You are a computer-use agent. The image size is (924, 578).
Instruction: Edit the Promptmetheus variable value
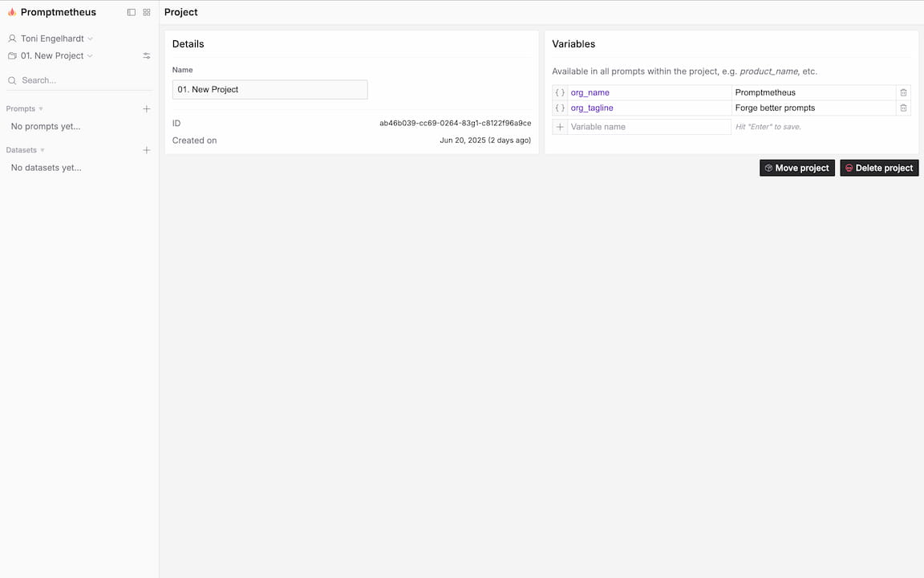click(814, 92)
